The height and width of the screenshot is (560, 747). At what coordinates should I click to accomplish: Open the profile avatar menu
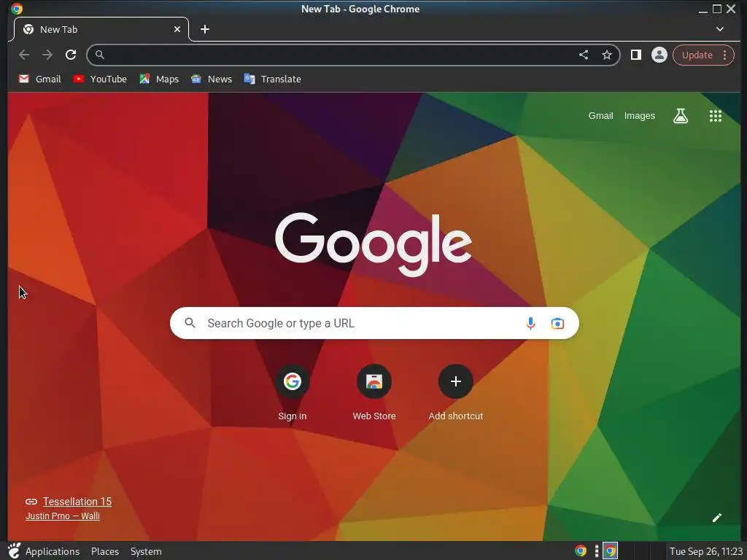pos(659,55)
